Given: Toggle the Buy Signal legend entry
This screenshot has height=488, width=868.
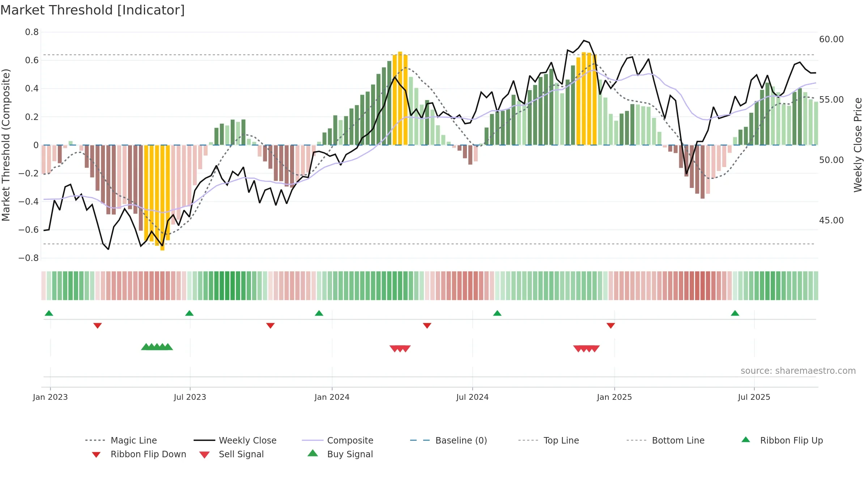Looking at the screenshot, I should pyautogui.click(x=340, y=454).
